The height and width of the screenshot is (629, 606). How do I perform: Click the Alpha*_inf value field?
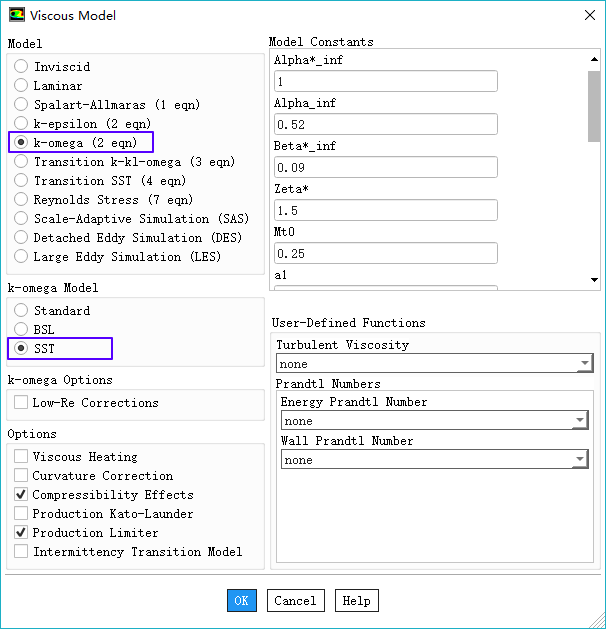tap(385, 81)
